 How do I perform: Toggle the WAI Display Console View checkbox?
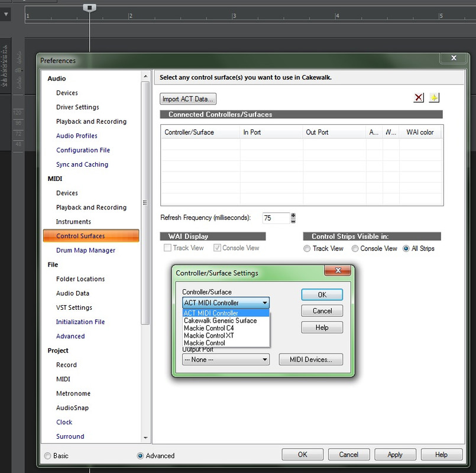[x=217, y=248]
